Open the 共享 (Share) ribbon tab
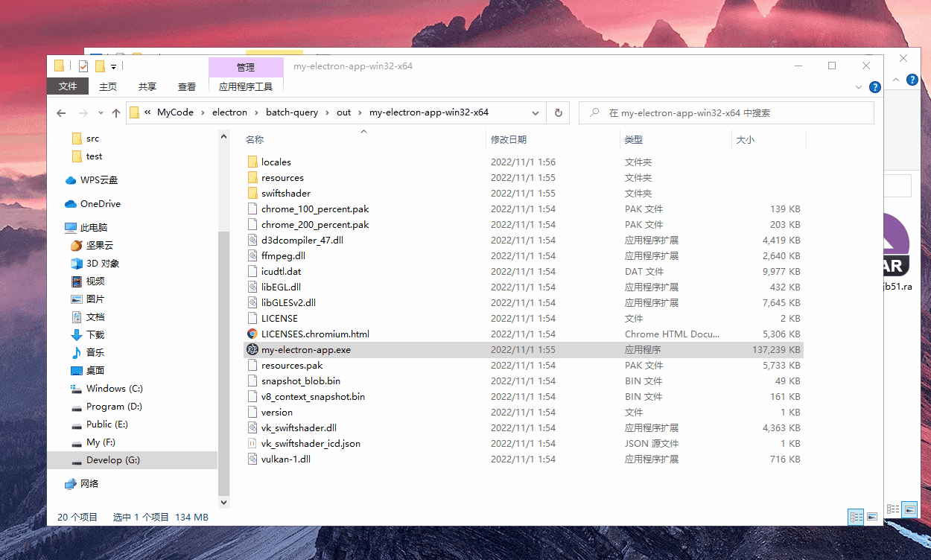The height and width of the screenshot is (560, 931). pos(147,86)
